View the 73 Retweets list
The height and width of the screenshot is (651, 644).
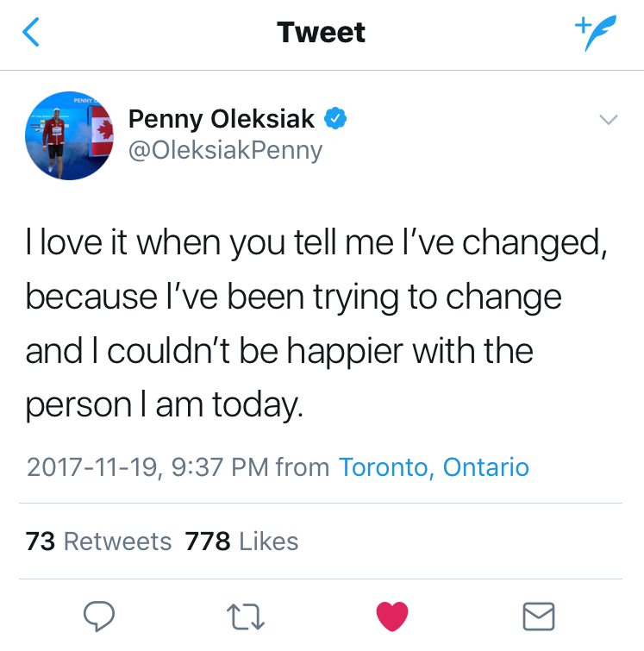tap(99, 541)
